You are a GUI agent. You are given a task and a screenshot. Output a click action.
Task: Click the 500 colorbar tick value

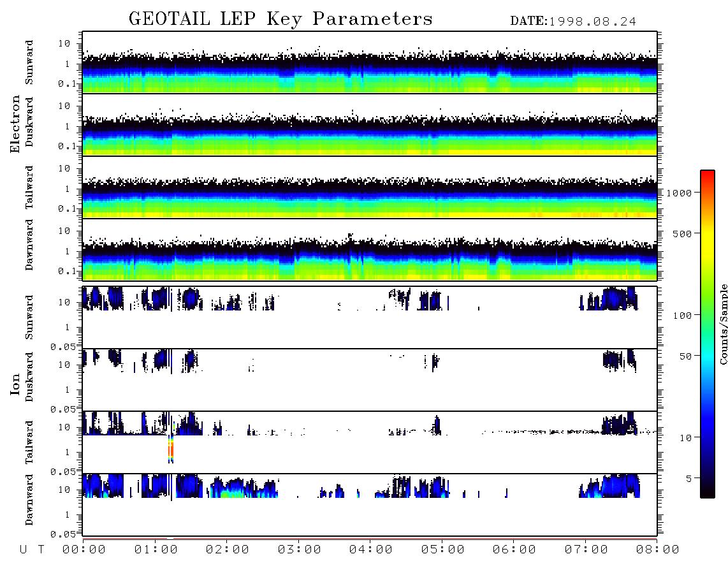point(682,233)
